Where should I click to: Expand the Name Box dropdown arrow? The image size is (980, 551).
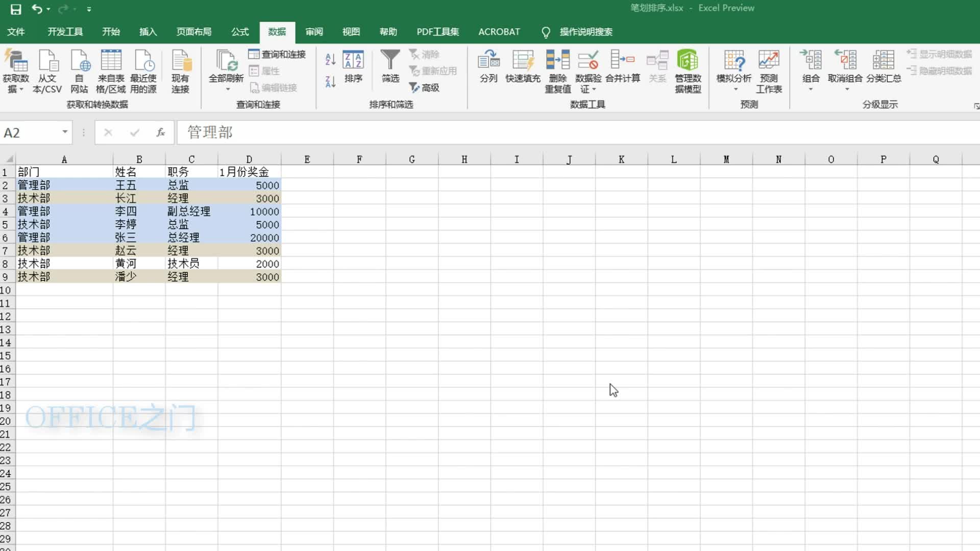coord(65,132)
